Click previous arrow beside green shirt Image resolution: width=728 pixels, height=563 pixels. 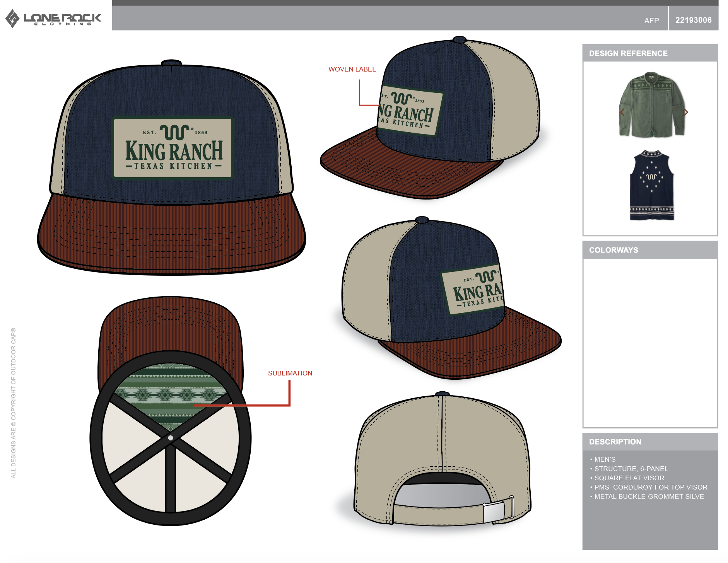tap(622, 112)
